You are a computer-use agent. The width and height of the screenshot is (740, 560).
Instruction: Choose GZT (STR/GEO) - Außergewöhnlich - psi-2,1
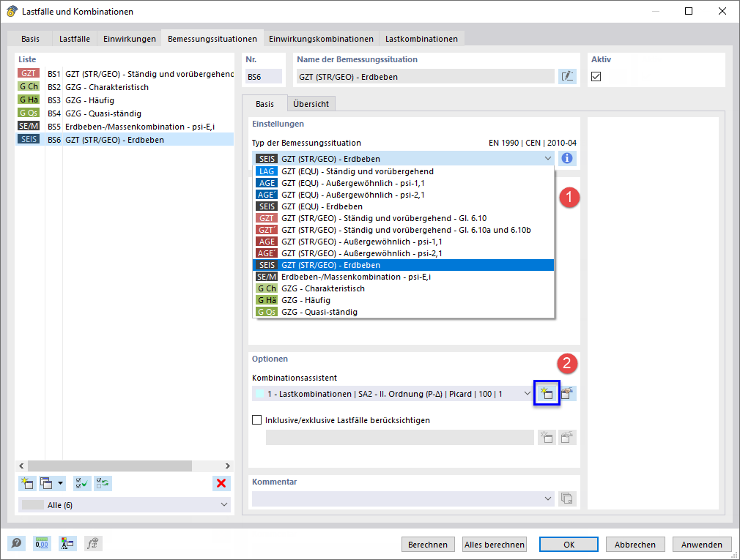(404, 253)
